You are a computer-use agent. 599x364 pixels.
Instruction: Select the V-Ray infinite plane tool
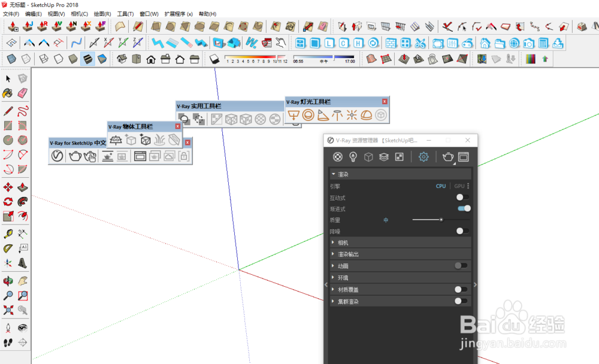(116, 139)
